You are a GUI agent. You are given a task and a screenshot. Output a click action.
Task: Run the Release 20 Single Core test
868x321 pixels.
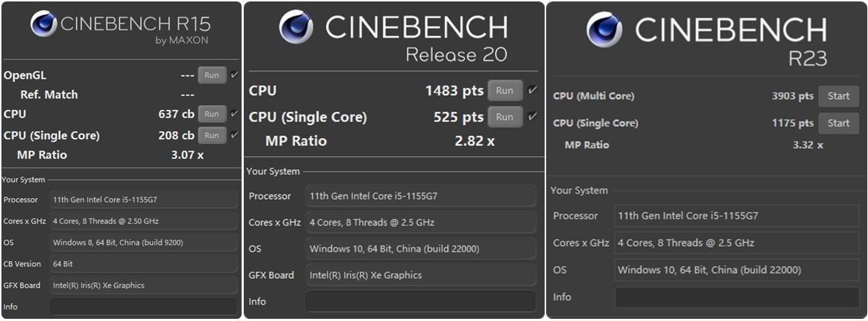(x=505, y=117)
